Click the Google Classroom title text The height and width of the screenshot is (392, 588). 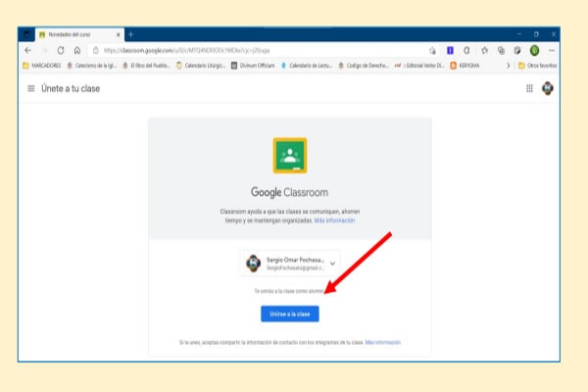pos(289,192)
